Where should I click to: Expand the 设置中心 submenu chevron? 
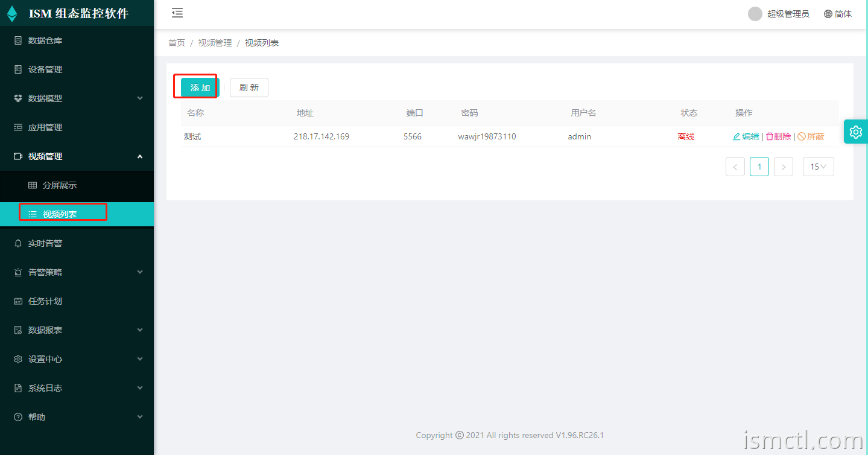point(140,359)
